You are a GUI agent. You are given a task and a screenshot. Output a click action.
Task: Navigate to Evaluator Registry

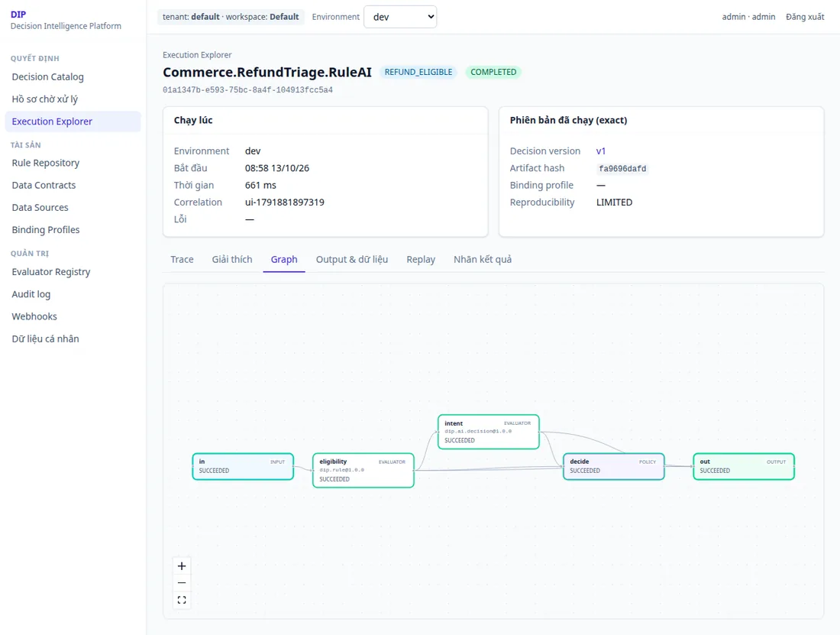[x=73, y=272]
